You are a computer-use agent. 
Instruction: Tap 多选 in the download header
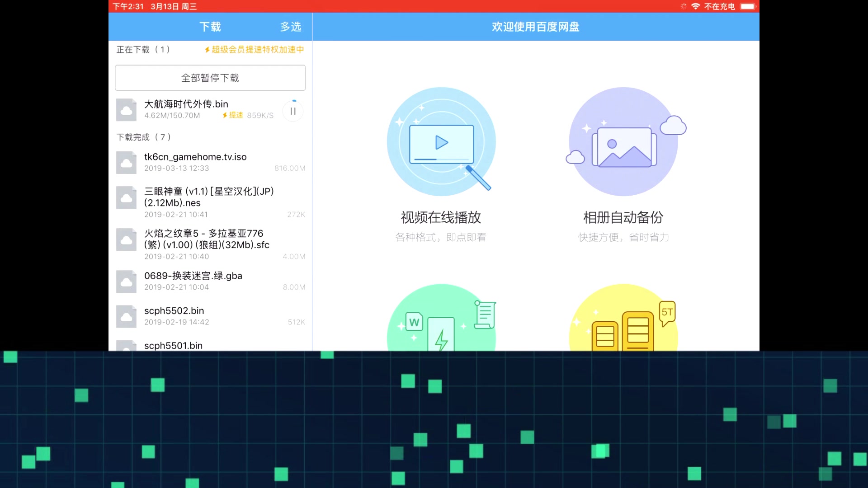pyautogui.click(x=290, y=27)
